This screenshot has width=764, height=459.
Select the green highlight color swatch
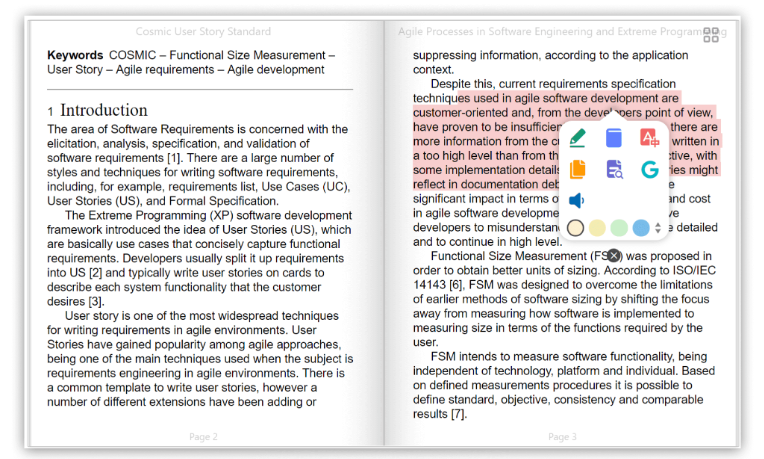(x=619, y=228)
